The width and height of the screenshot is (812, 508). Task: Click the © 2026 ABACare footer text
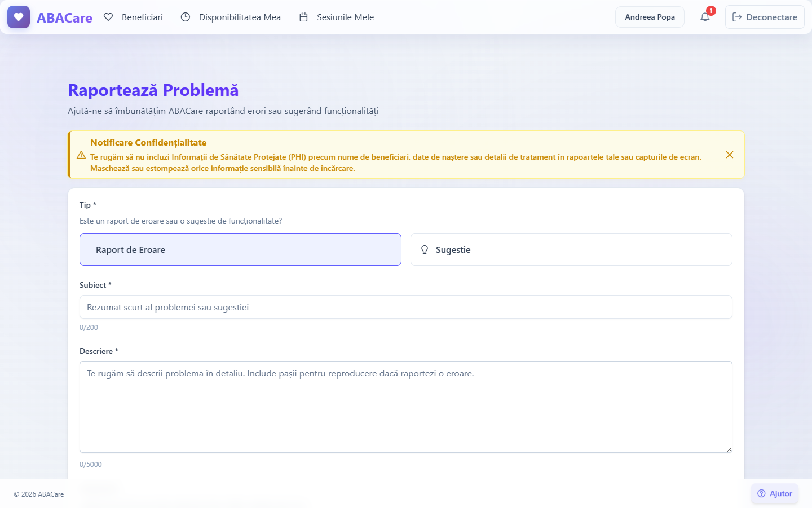point(39,494)
